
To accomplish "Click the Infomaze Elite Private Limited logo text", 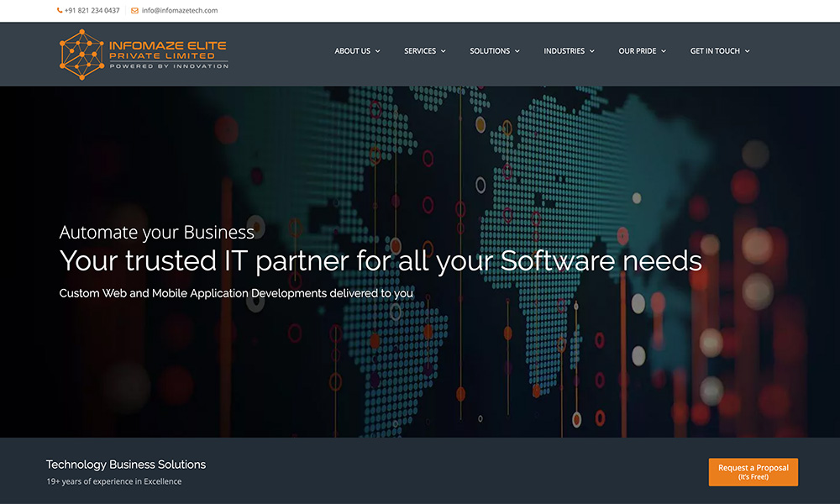I will 168,50.
